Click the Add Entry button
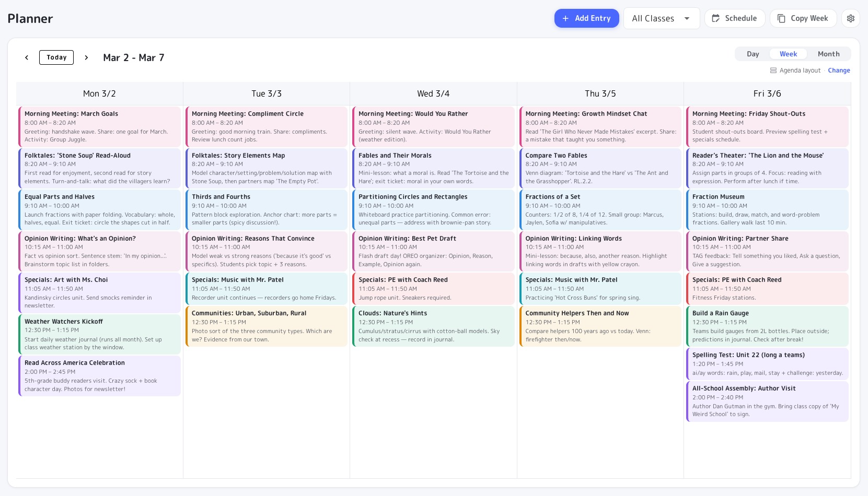Viewport: 868px width, 496px height. (586, 18)
